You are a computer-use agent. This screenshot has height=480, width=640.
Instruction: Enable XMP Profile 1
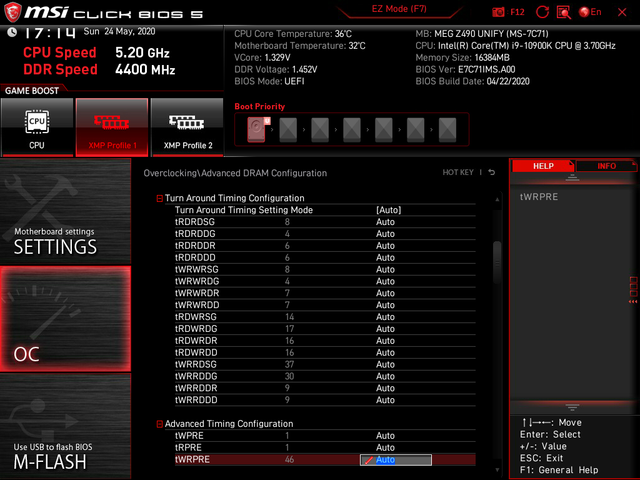[x=112, y=127]
